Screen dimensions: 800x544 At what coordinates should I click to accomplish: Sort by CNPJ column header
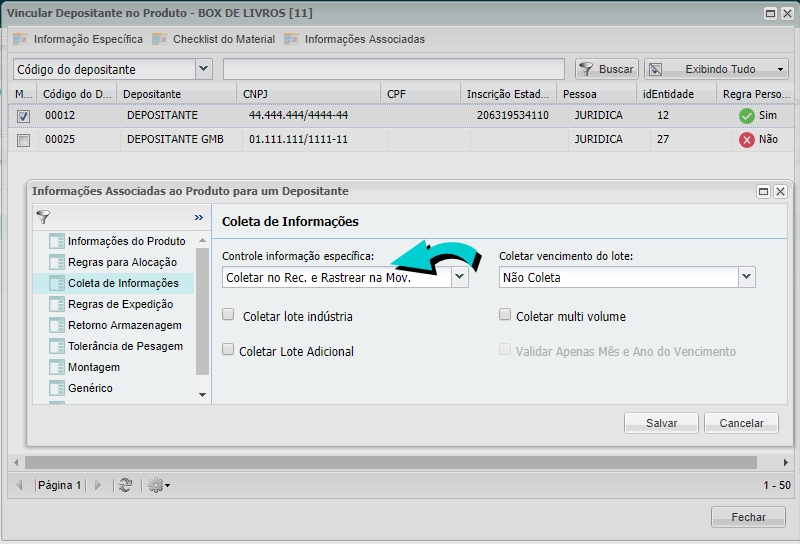308,94
